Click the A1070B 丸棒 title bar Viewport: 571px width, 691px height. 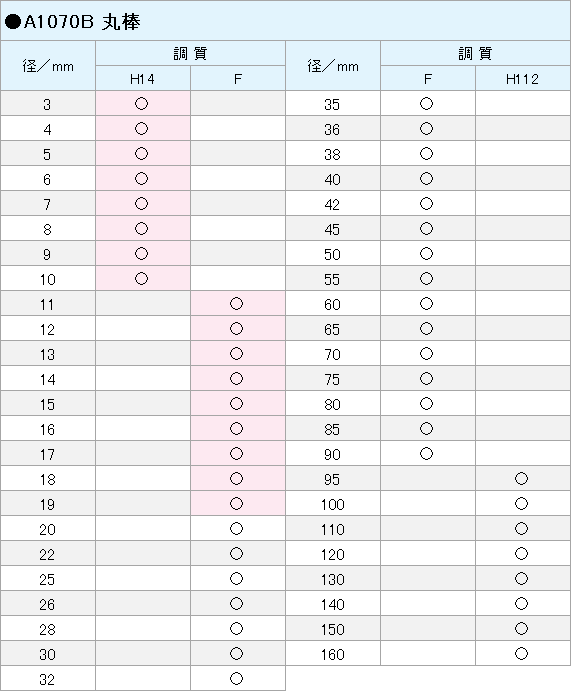click(x=286, y=21)
